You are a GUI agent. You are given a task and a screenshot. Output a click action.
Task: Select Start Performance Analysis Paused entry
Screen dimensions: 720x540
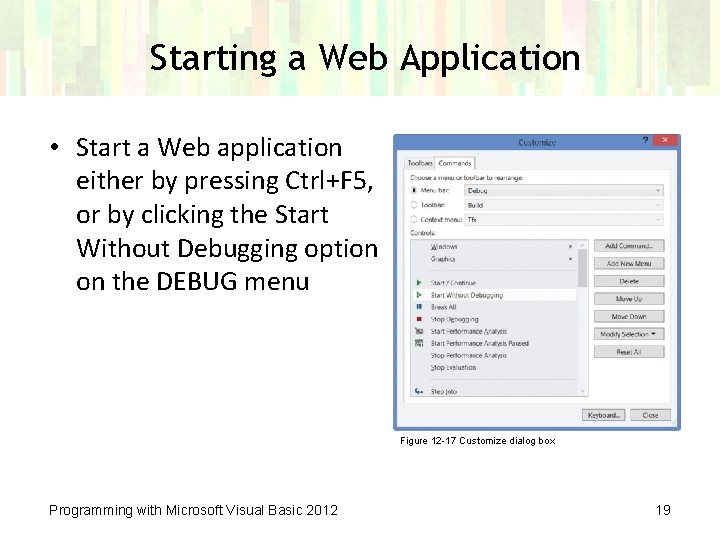point(494,343)
